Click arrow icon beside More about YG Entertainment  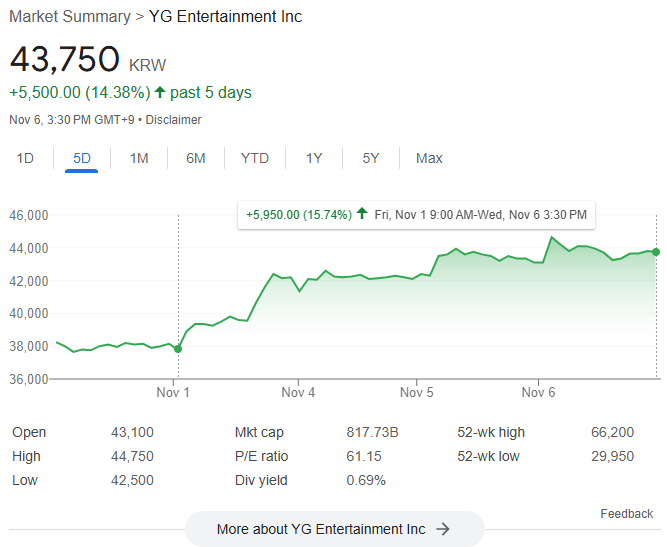(x=443, y=529)
